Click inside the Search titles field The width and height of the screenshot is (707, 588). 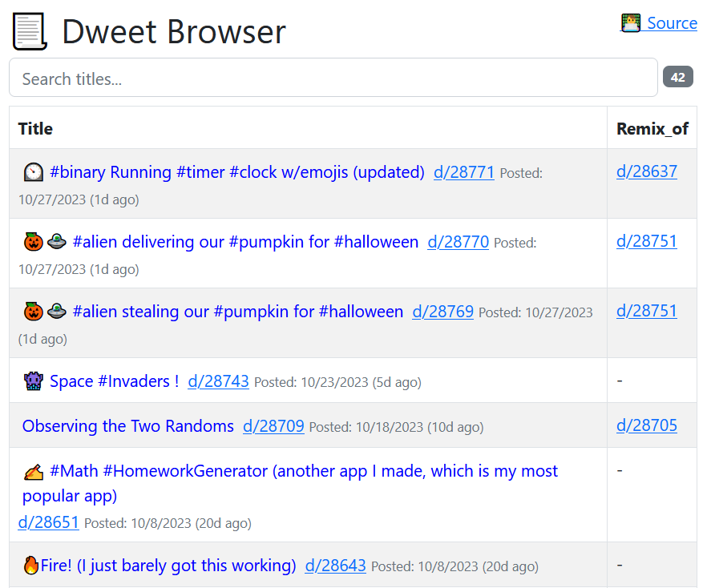pos(240,77)
